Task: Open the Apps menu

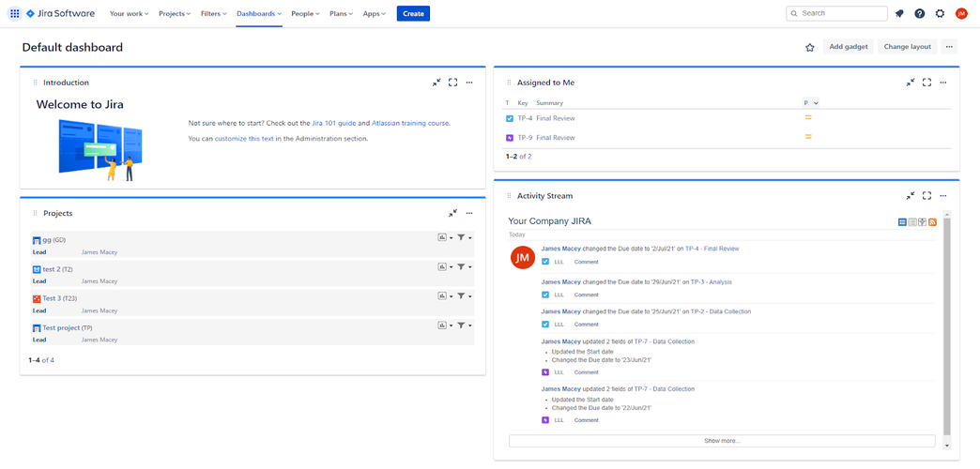Action: point(375,13)
